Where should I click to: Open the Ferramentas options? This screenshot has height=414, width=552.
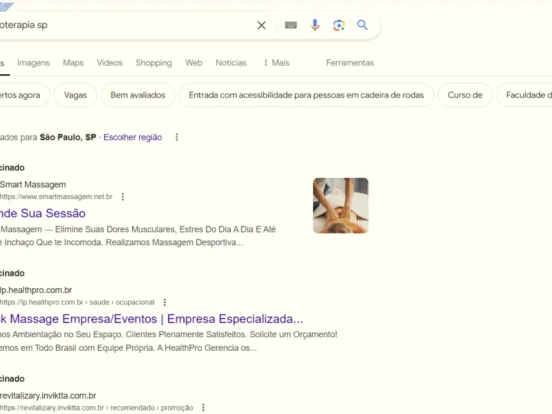click(x=350, y=63)
